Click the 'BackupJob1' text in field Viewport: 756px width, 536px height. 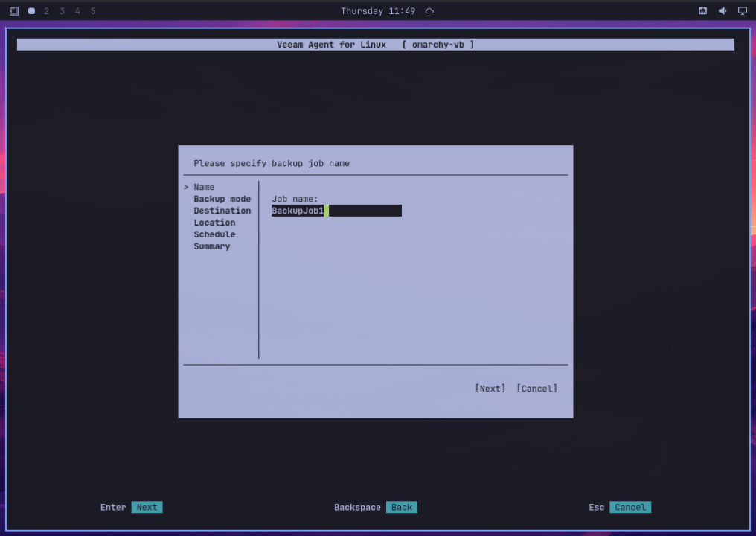click(298, 211)
